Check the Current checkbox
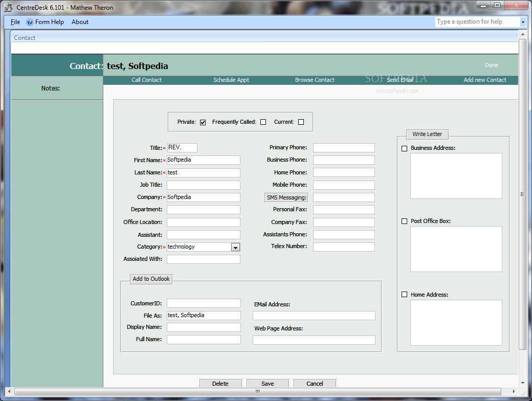 click(301, 122)
